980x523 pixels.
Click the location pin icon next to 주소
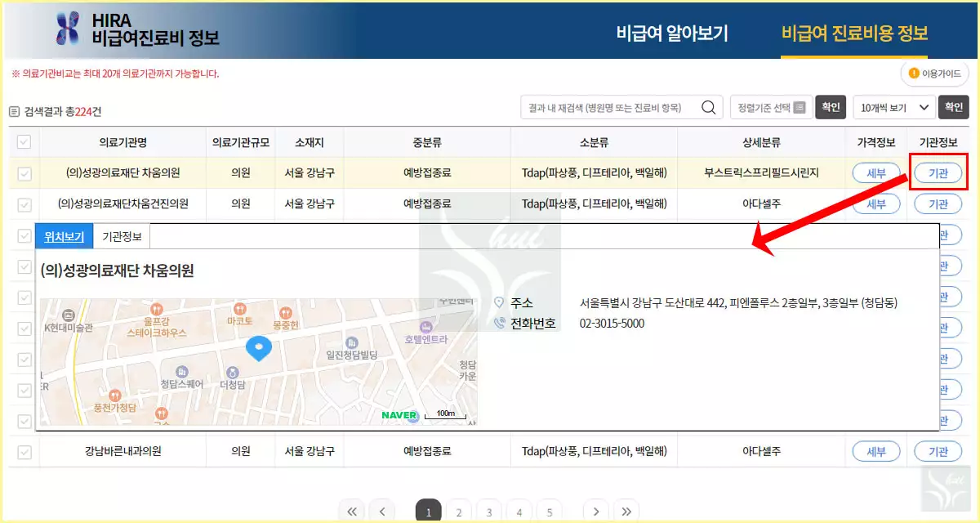point(498,302)
